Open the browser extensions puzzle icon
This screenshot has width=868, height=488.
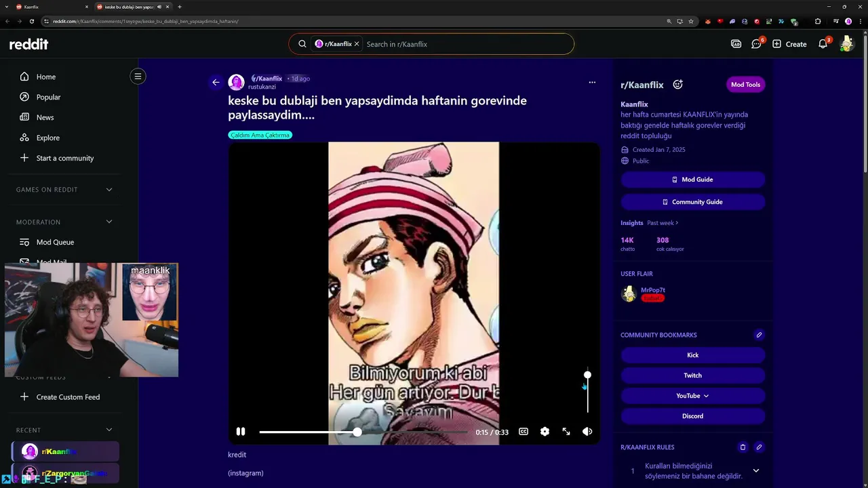818,21
